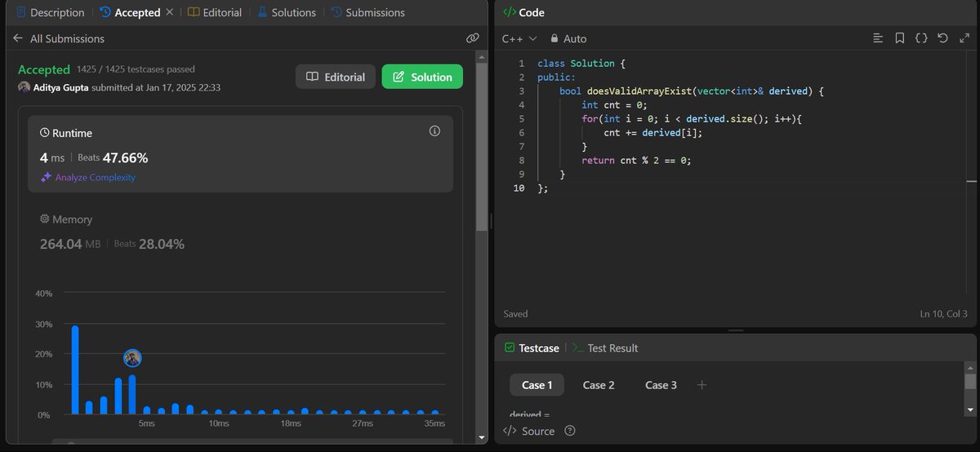Click the green Accepted status heading
980x452 pixels.
click(x=44, y=69)
